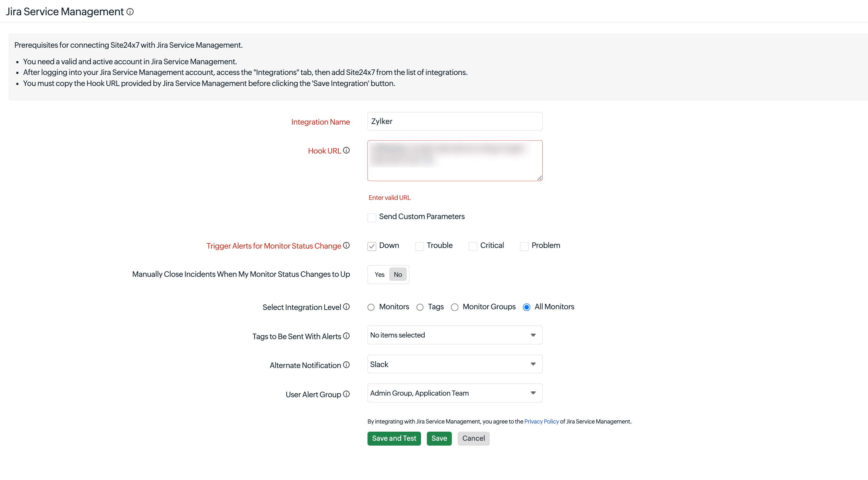Click the Select Integration Level info icon
Image resolution: width=868 pixels, height=480 pixels.
tap(346, 307)
